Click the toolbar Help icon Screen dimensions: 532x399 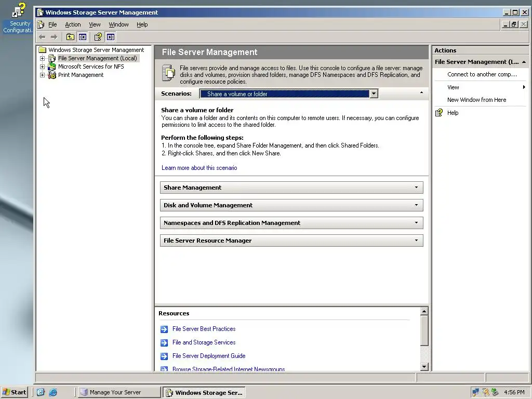[x=98, y=37]
